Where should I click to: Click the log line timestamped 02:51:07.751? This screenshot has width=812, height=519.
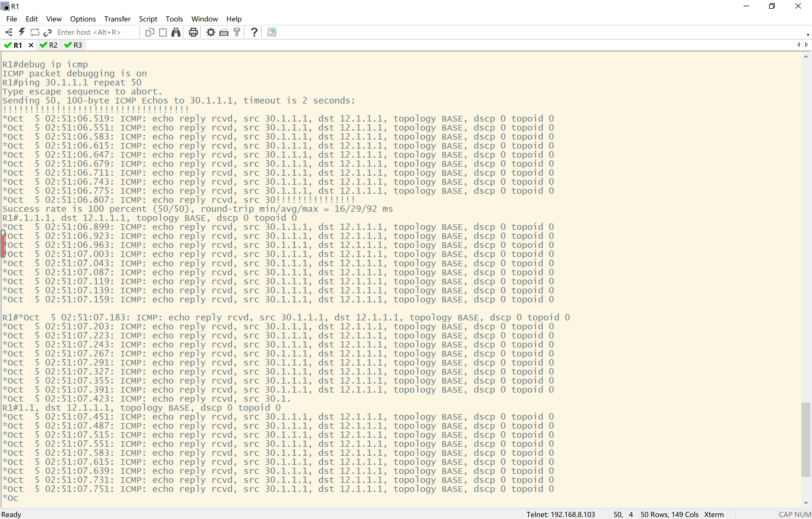278,489
